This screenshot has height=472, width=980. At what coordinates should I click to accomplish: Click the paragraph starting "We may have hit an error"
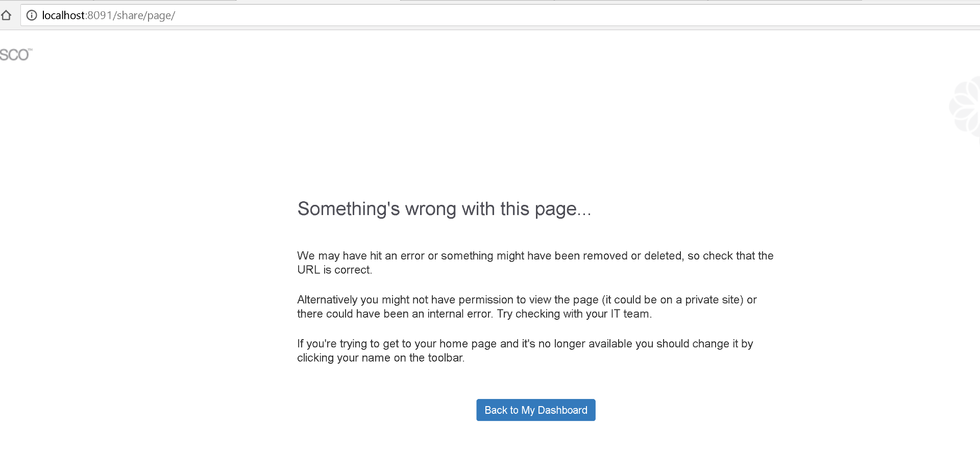pyautogui.click(x=535, y=263)
